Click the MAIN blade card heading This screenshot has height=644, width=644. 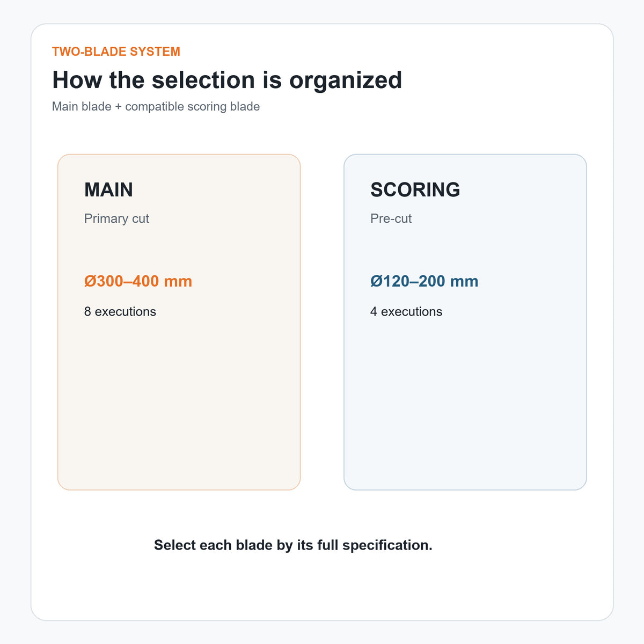pos(108,190)
